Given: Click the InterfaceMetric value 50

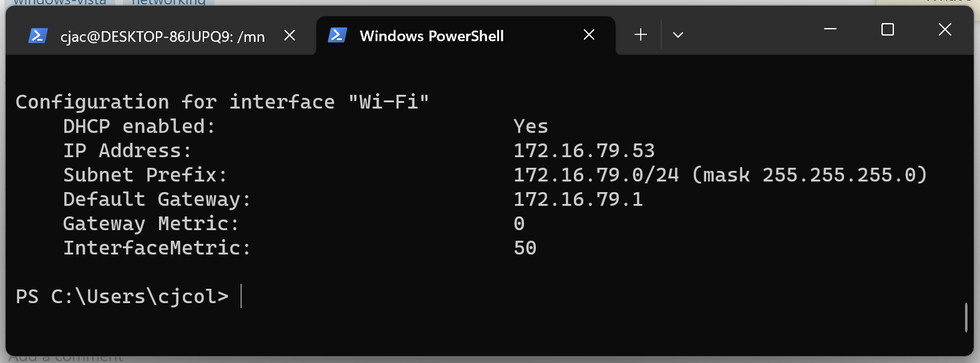Looking at the screenshot, I should click(525, 248).
